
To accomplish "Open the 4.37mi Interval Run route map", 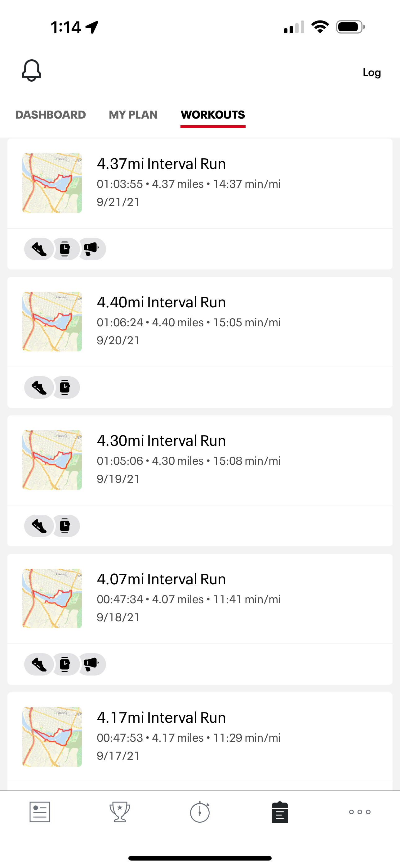I will tap(52, 183).
